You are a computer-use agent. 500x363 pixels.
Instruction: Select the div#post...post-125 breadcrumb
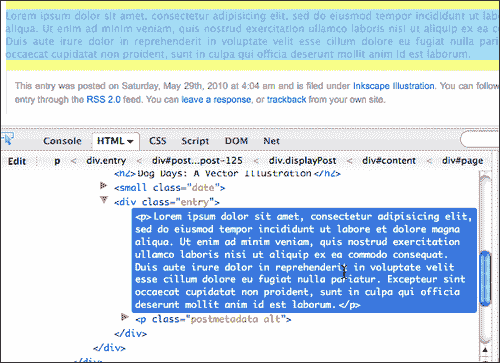click(x=197, y=161)
